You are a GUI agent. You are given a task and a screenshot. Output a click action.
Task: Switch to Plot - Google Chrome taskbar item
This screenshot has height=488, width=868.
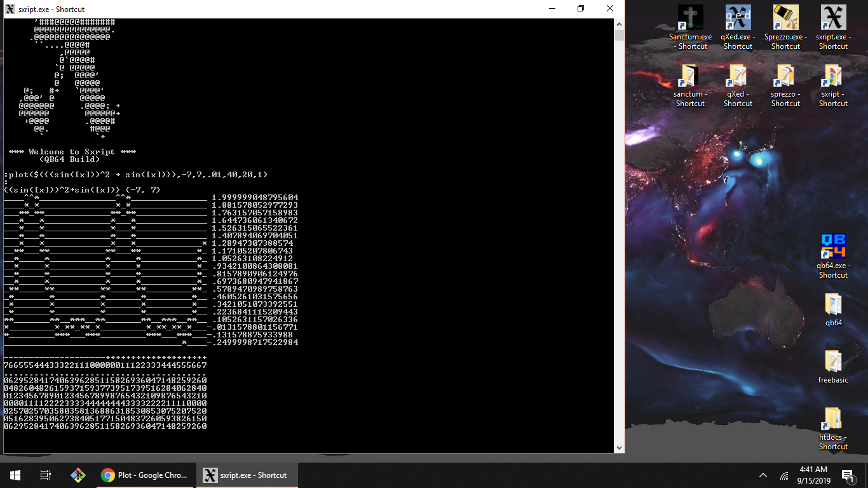tap(146, 475)
